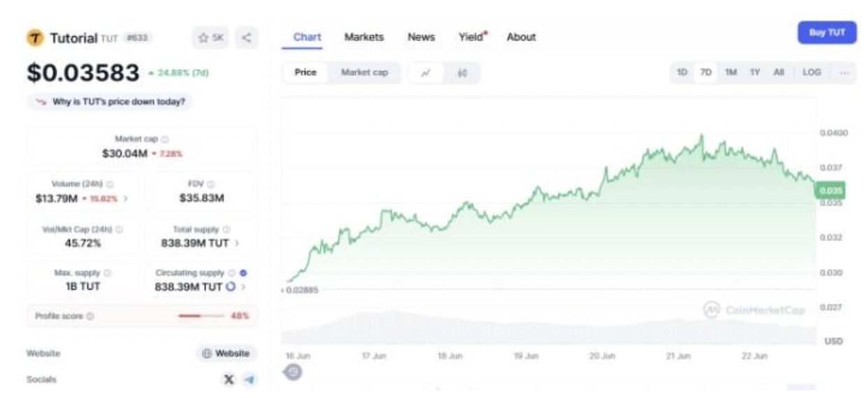Click the share icon beside the watchlist star
Viewport: 868px width, 398px height.
(x=246, y=38)
